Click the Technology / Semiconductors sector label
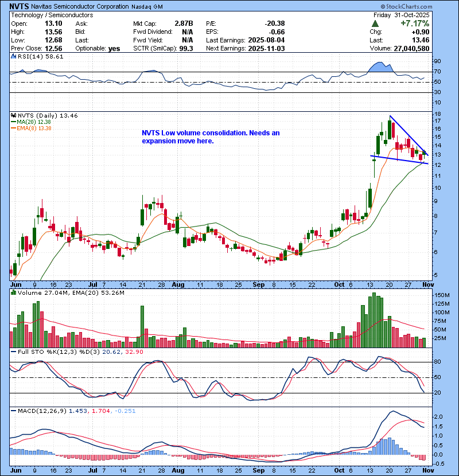459x476 pixels. pos(52,15)
